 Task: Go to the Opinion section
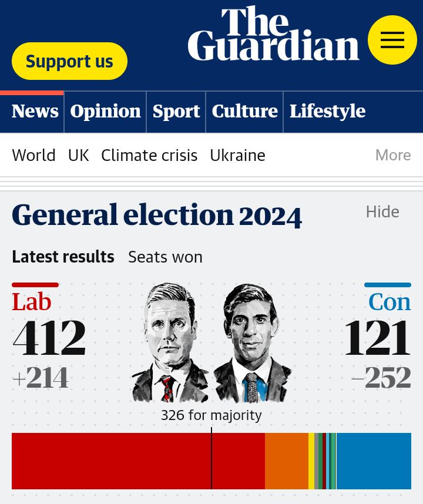point(105,111)
